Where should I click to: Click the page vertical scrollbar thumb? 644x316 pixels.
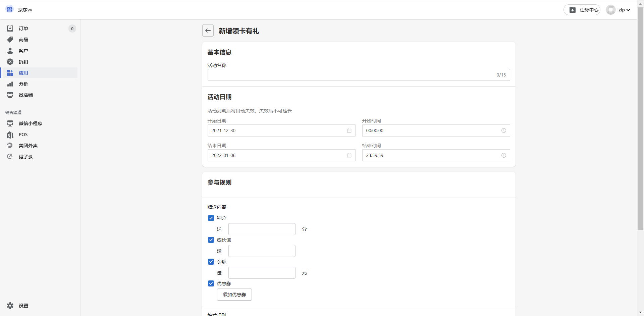pyautogui.click(x=640, y=118)
